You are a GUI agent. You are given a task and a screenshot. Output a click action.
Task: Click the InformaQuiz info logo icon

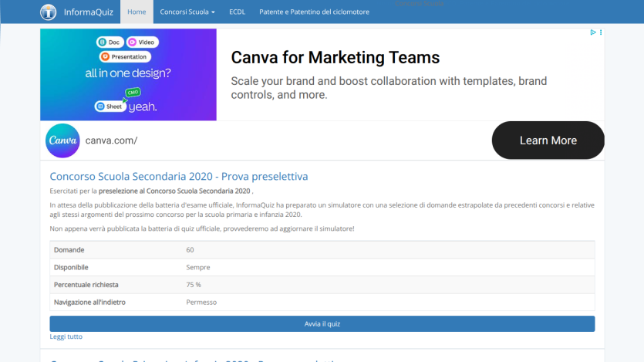tap(48, 12)
